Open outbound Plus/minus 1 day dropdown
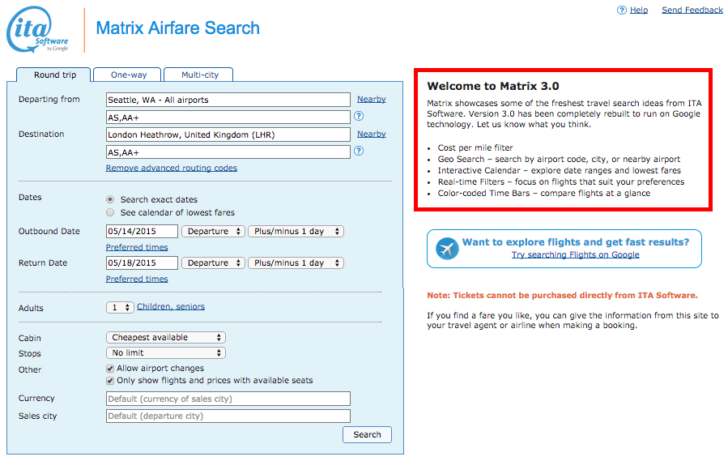Image resolution: width=728 pixels, height=461 pixels. pyautogui.click(x=296, y=231)
